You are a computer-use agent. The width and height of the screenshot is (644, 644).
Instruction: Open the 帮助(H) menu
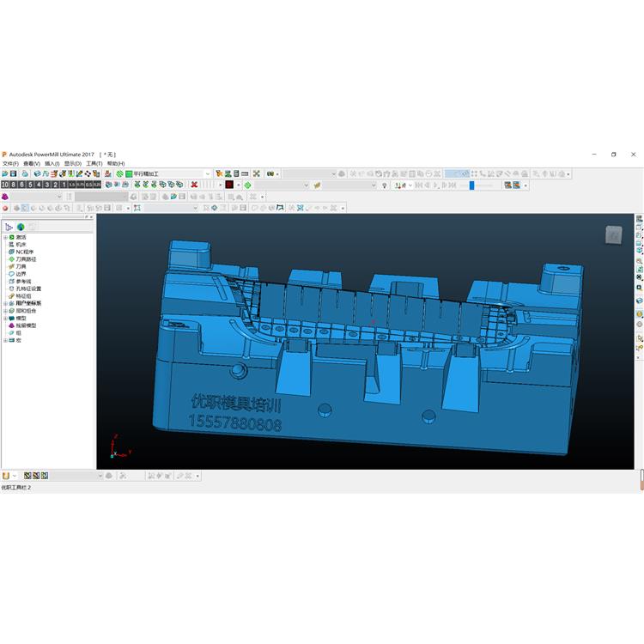(115, 163)
